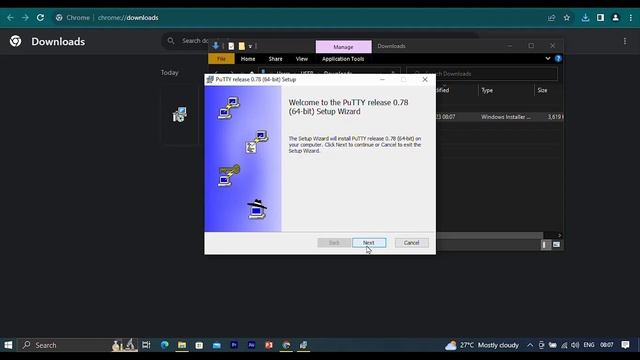Click the Search Downloads field in Explorer
The width and height of the screenshot is (640, 360).
[x=482, y=74]
